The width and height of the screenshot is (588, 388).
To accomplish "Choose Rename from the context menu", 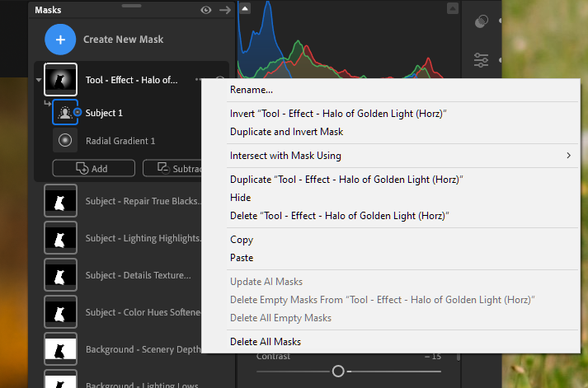I will [252, 90].
